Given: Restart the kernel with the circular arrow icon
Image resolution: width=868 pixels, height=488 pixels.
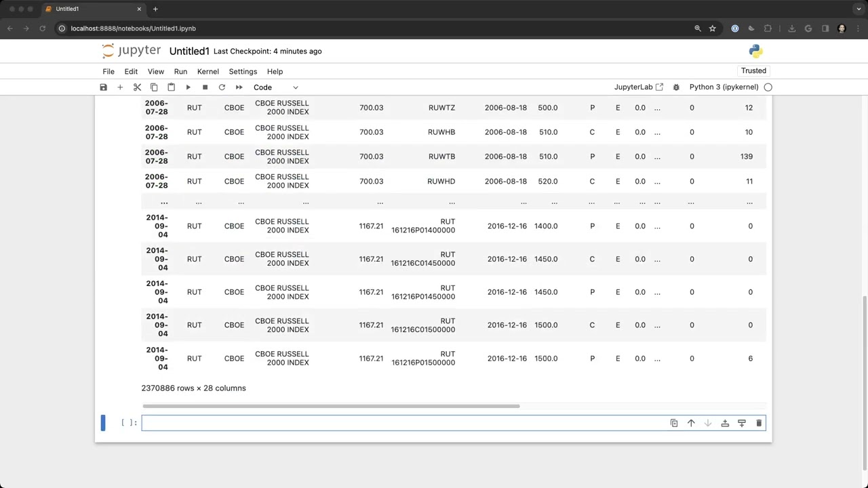Looking at the screenshot, I should 222,87.
